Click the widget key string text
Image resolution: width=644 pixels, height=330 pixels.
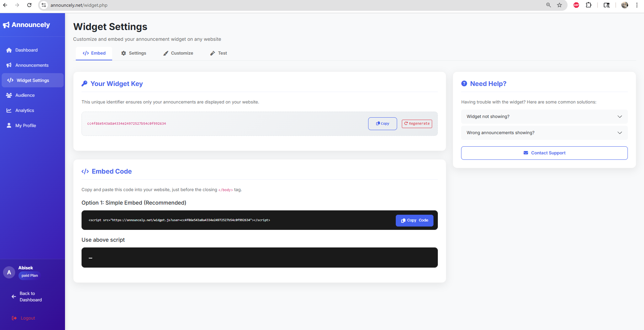point(127,124)
